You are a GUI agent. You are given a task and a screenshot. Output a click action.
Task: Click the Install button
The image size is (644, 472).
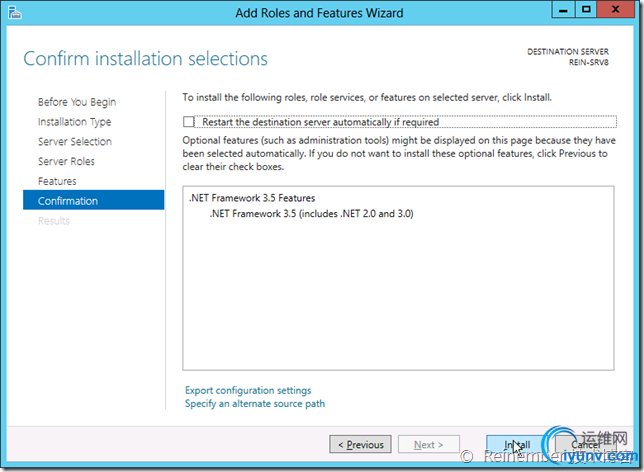pos(517,444)
